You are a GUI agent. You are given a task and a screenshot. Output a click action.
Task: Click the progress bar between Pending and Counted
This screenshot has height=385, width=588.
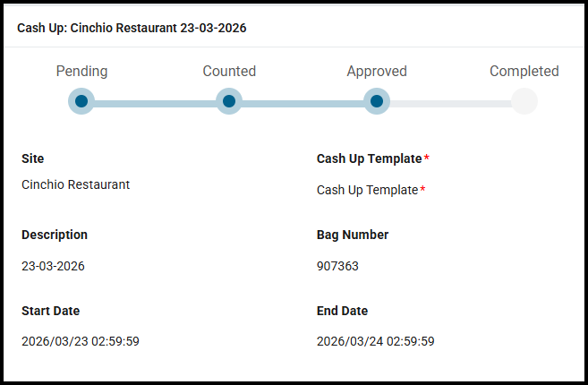[155, 103]
